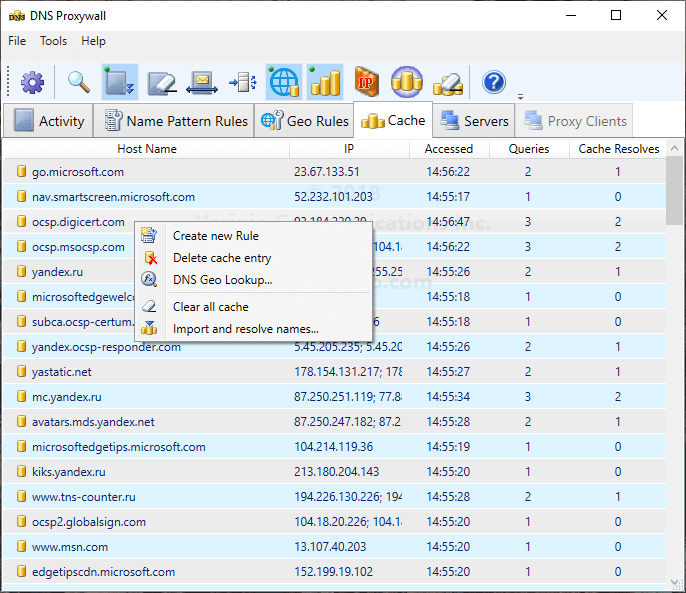Click the eraser clear toolbar icon
Screen dimensions: 686x593
(162, 82)
